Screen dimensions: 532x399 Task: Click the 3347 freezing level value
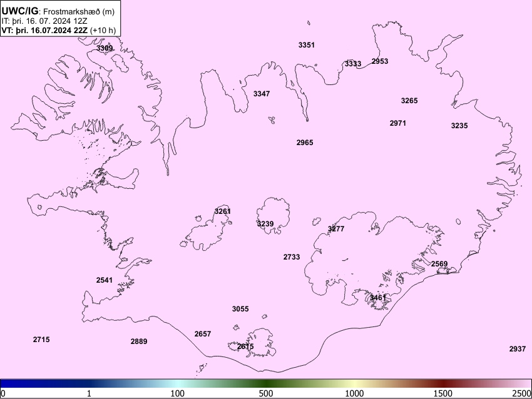pyautogui.click(x=262, y=94)
